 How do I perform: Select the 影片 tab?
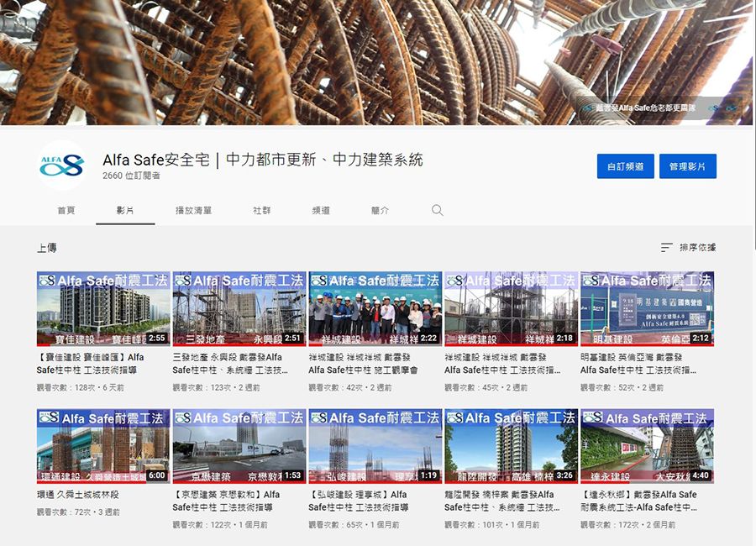125,211
